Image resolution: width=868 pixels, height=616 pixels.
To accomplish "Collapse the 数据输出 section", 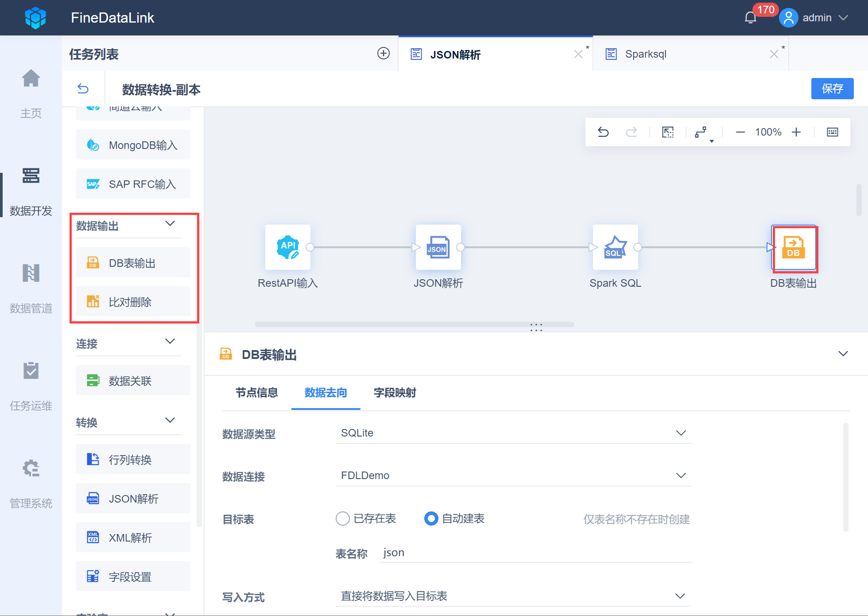I will coord(170,224).
